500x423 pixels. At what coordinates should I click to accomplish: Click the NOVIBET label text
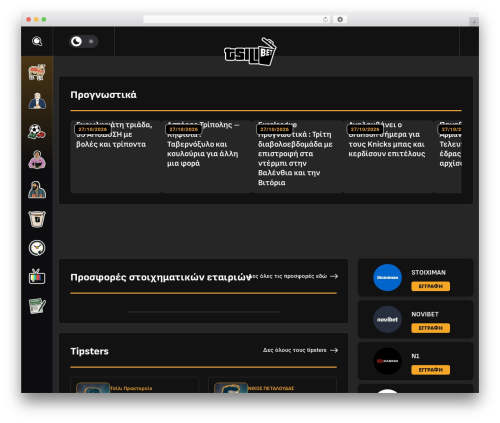click(425, 314)
